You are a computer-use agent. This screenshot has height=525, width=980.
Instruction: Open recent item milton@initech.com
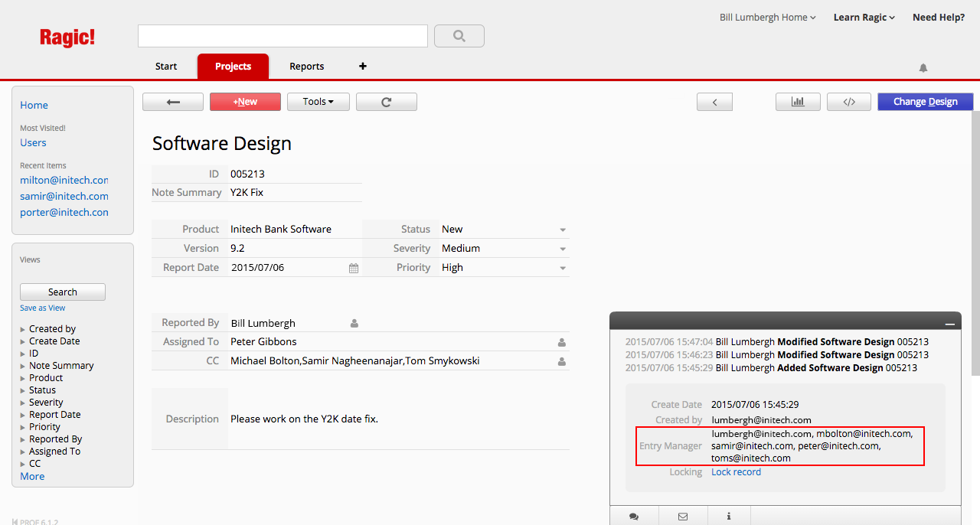(x=64, y=181)
